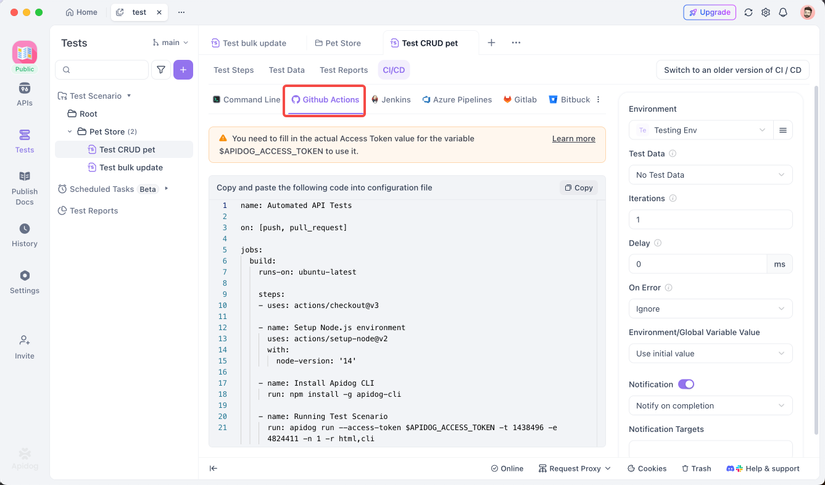
Task: Click the Iterations input field
Action: 710,220
